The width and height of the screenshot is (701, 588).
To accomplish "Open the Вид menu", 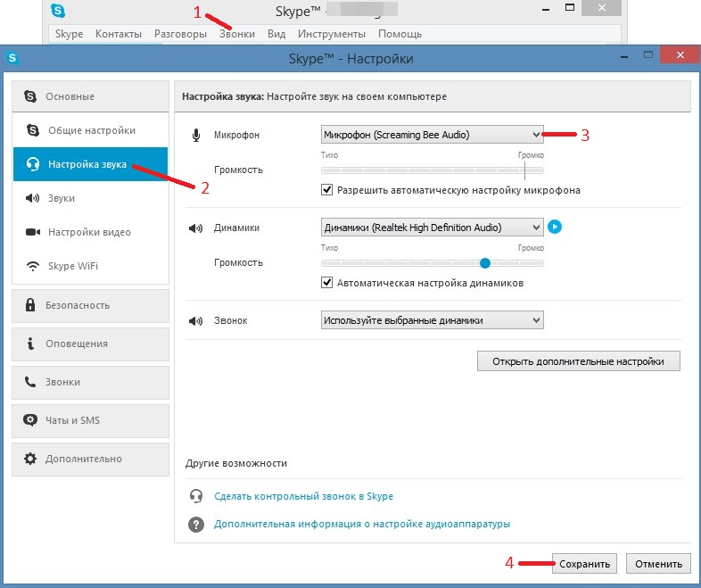I will coord(276,34).
